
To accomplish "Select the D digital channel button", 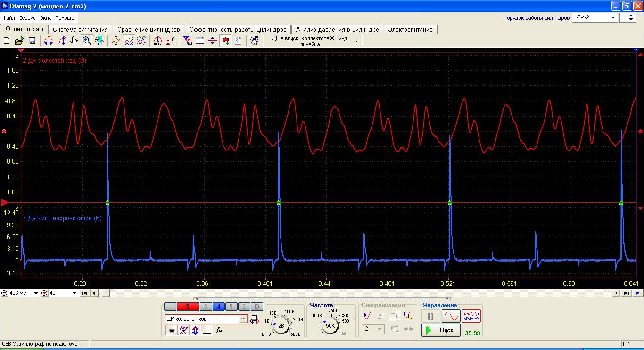I will click(x=256, y=307).
